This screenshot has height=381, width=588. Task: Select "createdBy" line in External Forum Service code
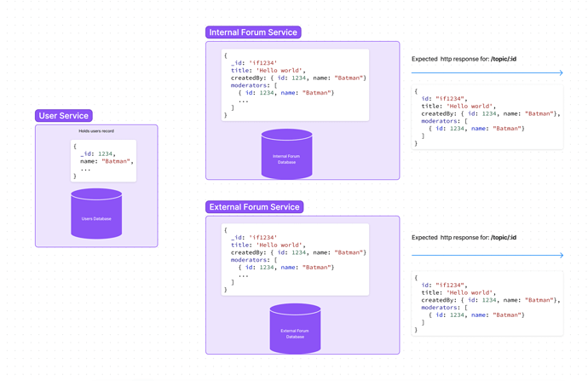298,253
